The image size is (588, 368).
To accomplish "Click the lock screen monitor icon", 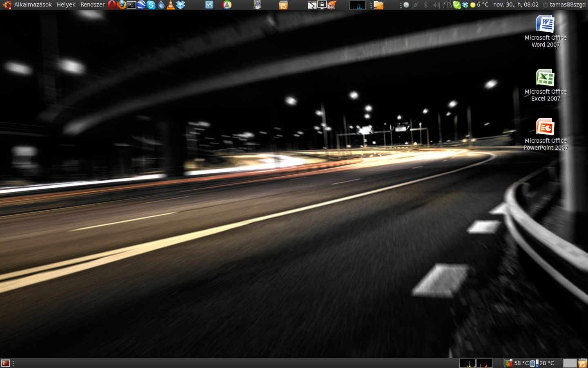I will pyautogui.click(x=322, y=5).
